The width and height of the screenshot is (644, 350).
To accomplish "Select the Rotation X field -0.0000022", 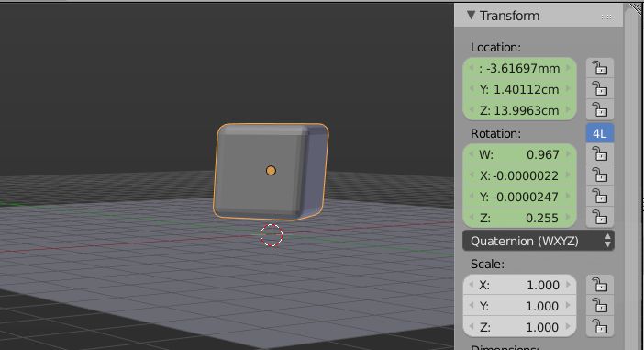I will (x=519, y=175).
